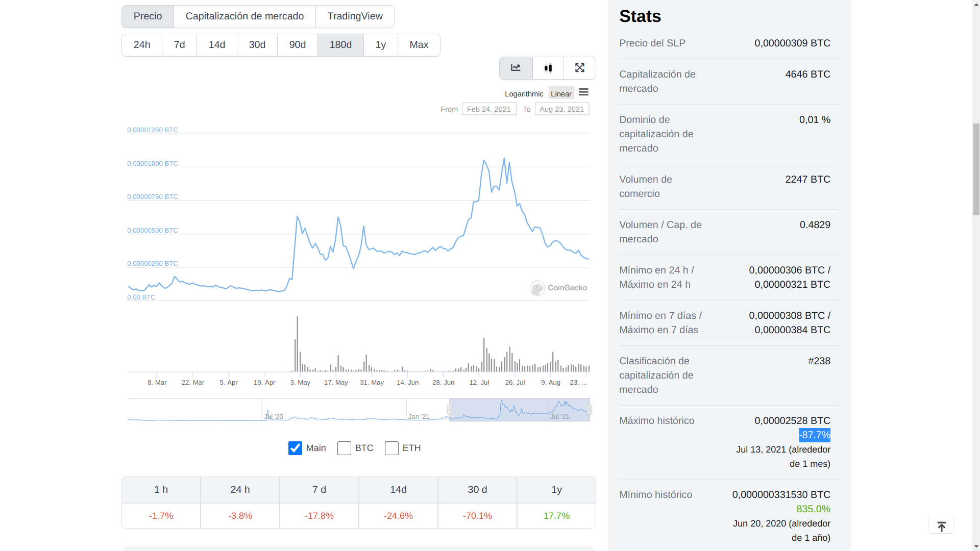Click scroll-to-top arrow button

[941, 525]
